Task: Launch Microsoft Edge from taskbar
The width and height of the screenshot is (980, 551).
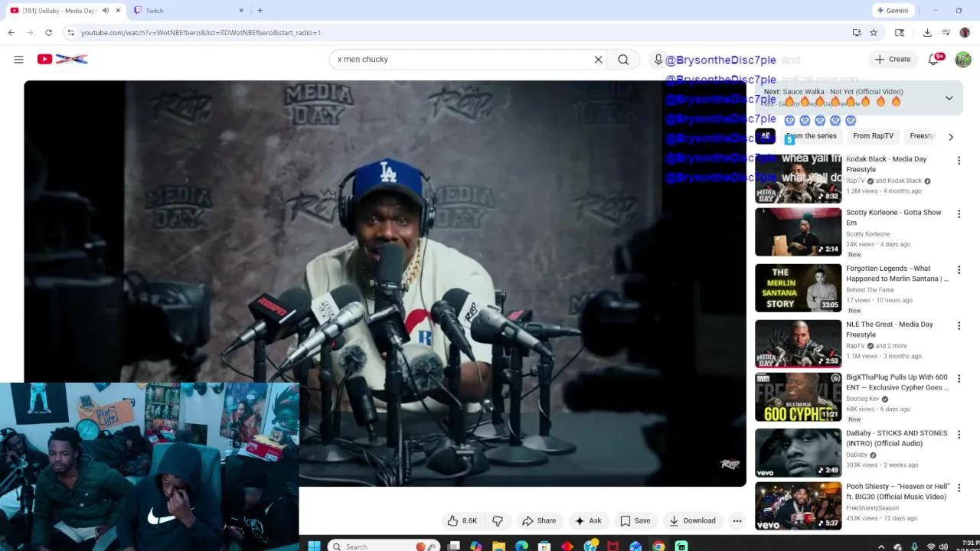Action: click(x=521, y=546)
